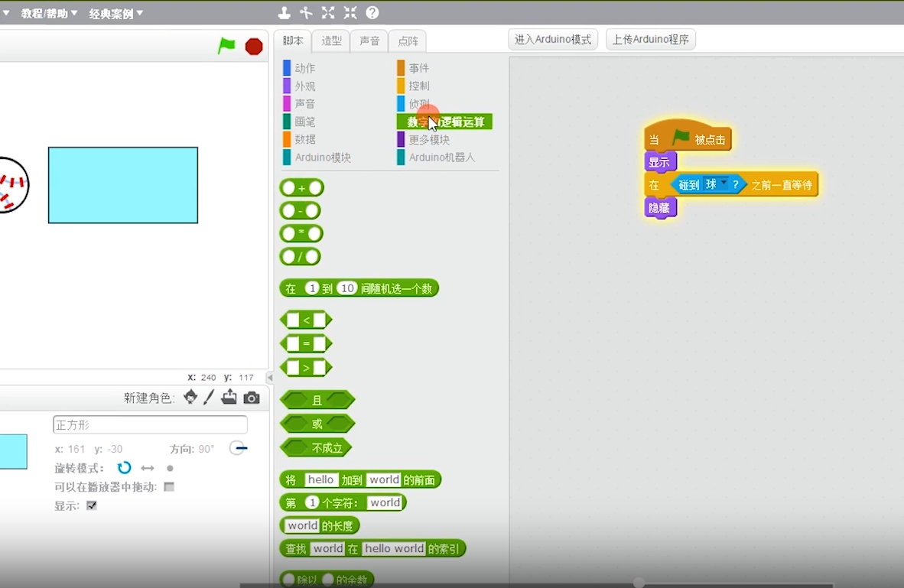Select the grow sprite tool in toolbar
This screenshot has width=904, height=588.
(x=328, y=13)
